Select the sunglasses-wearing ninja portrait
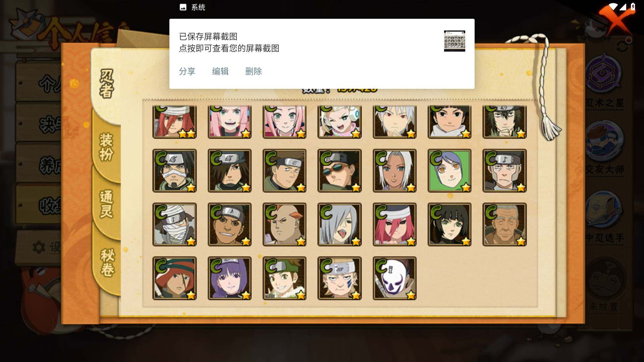This screenshot has width=644, height=362. [x=339, y=171]
